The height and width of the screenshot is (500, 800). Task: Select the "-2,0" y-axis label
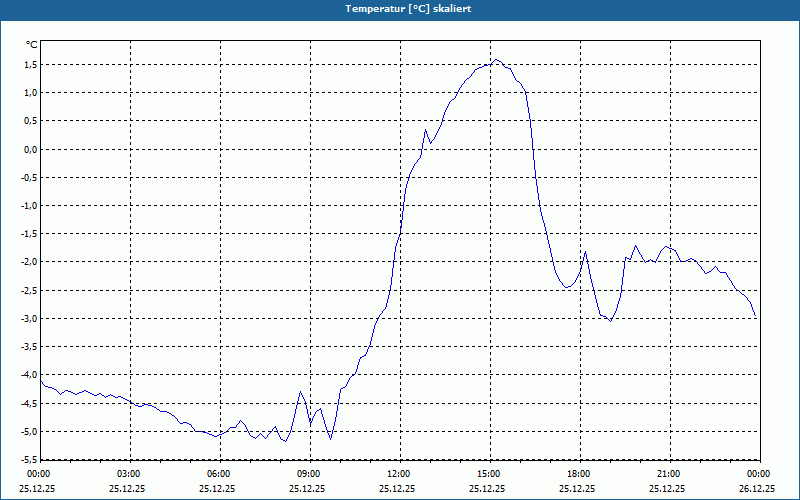(30, 262)
